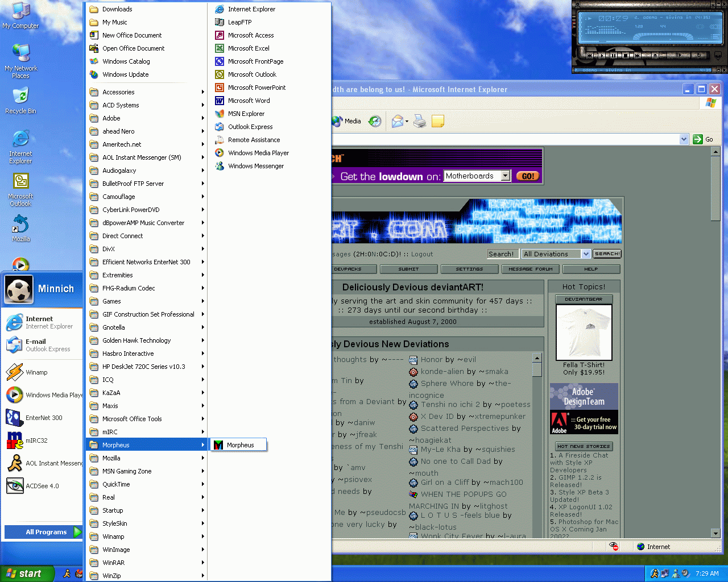Expand the KaZaA program folder
This screenshot has width=728, height=582.
pyautogui.click(x=146, y=393)
